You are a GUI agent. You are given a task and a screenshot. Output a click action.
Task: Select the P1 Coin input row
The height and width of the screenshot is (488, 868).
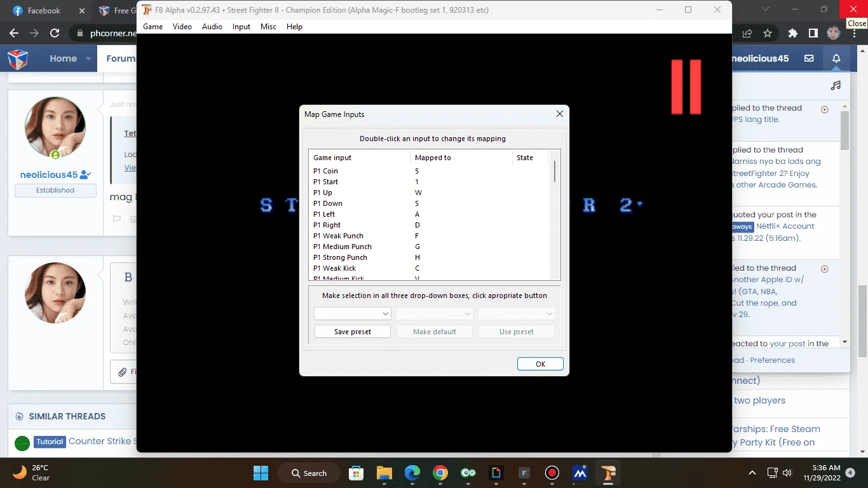[x=428, y=171]
